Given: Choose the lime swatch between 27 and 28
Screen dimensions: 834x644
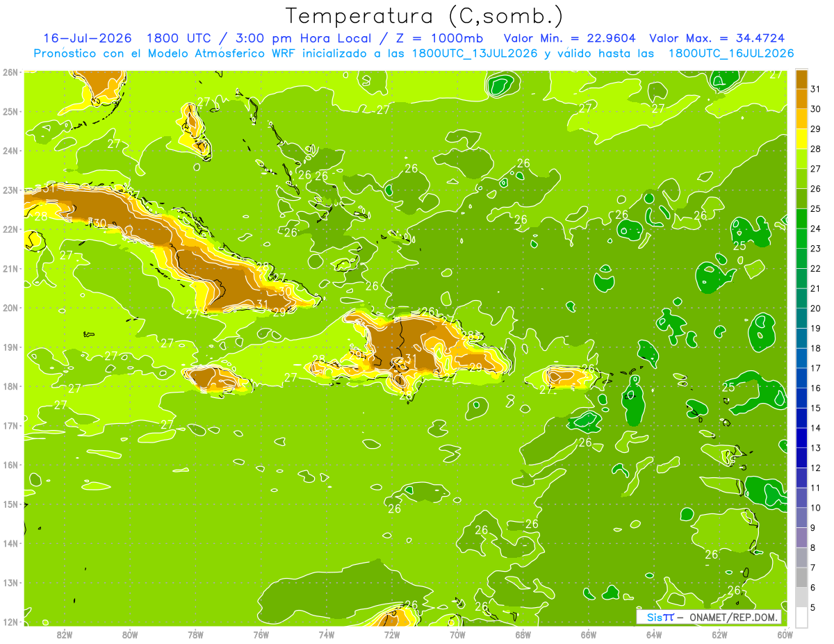Looking at the screenshot, I should tap(801, 159).
